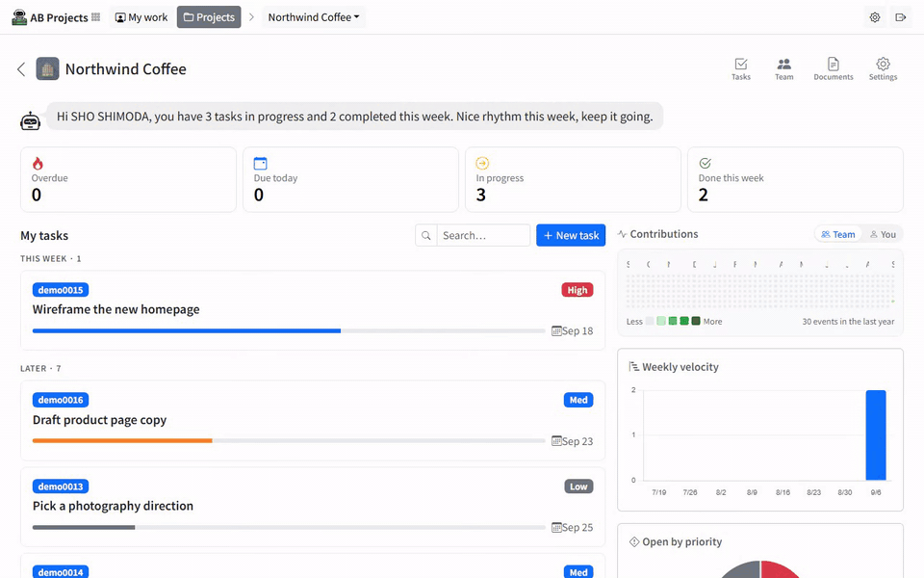This screenshot has height=578, width=924.
Task: Go back using the left chevron arrow
Action: point(21,69)
